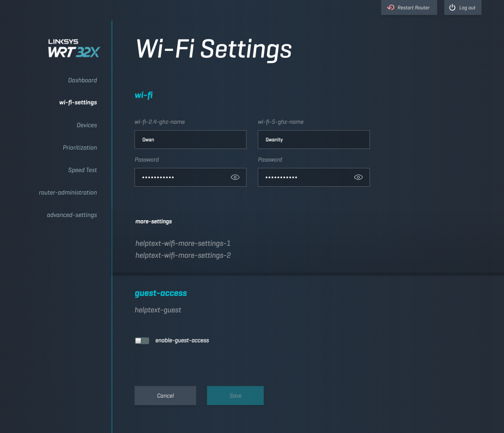504x433 pixels.
Task: Select the 5 GHz password input field
Action: [x=304, y=177]
